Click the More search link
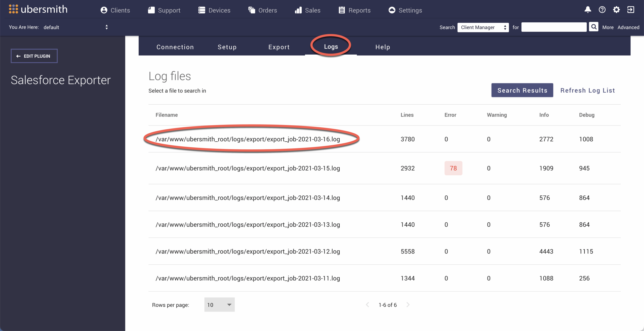644x331 pixels. [x=608, y=27]
